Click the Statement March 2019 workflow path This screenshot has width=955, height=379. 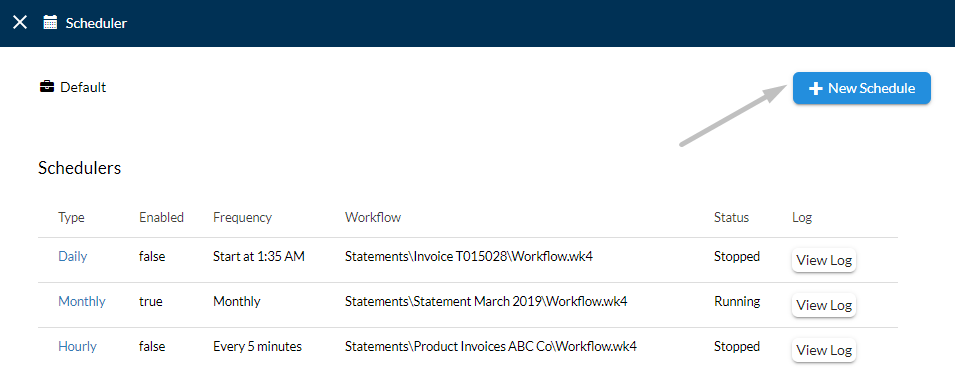487,302
